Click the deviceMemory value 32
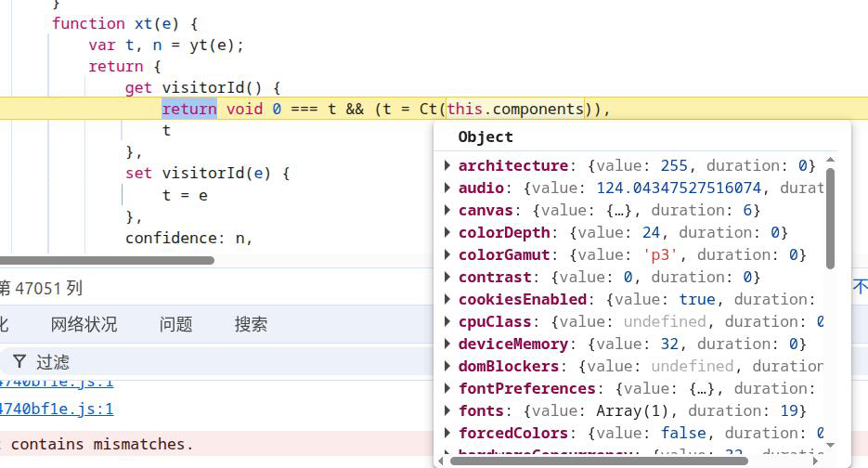The width and height of the screenshot is (868, 468). [x=669, y=344]
